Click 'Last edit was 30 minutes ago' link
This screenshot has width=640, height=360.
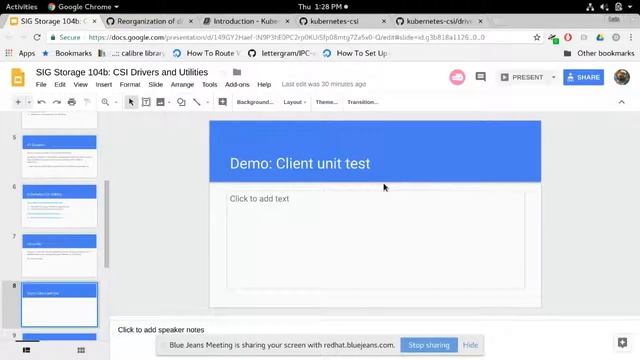(x=324, y=84)
